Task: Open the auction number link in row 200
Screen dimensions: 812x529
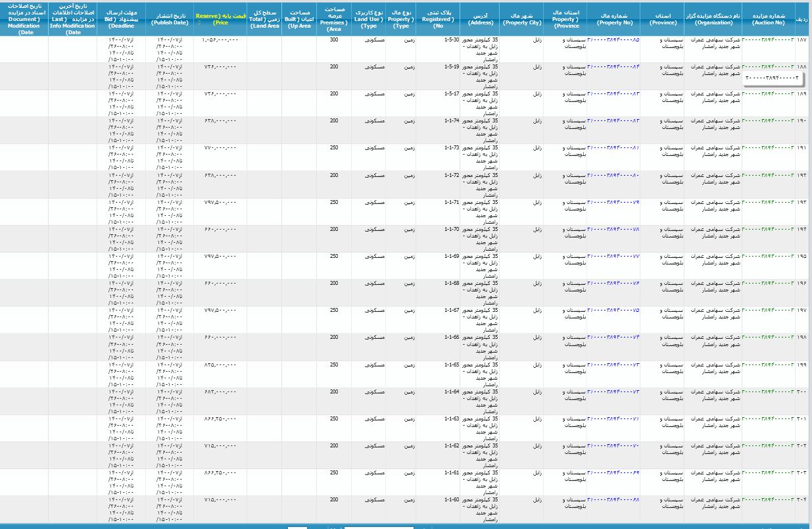Action: tap(768, 391)
